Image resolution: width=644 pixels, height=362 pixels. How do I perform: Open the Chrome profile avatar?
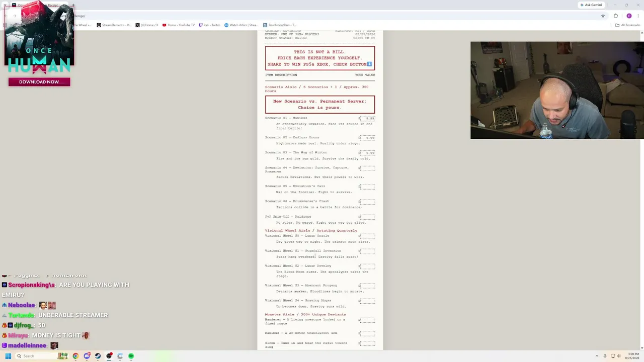tap(629, 16)
